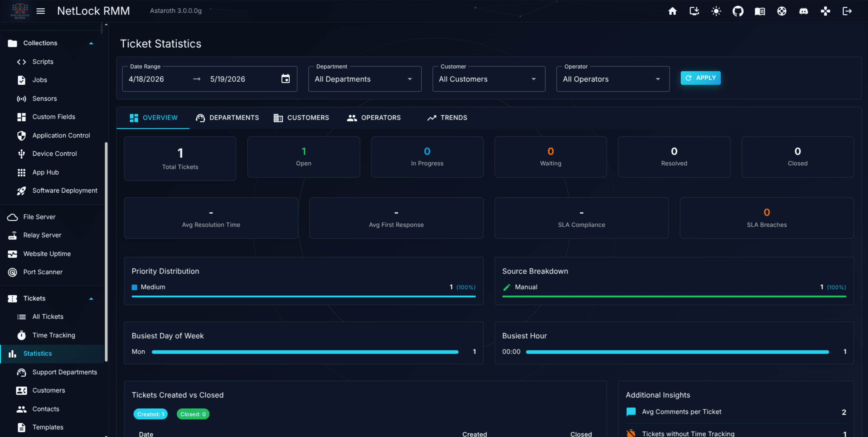Image resolution: width=868 pixels, height=437 pixels.
Task: Open Website Uptime in the sidebar
Action: [x=52, y=253]
